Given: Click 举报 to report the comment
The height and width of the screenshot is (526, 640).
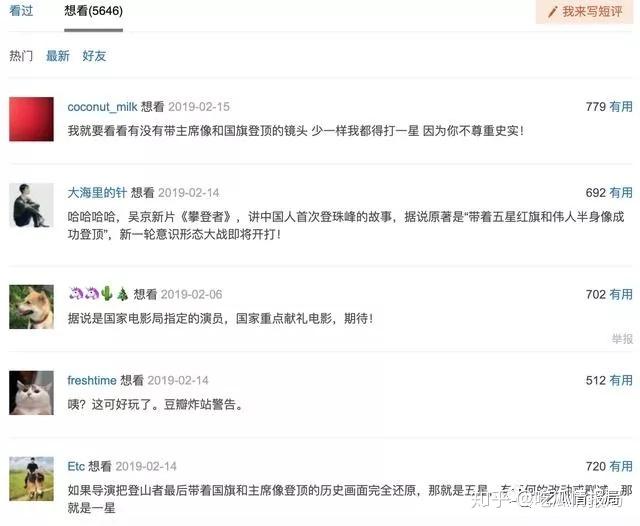Looking at the screenshot, I should pyautogui.click(x=622, y=339).
